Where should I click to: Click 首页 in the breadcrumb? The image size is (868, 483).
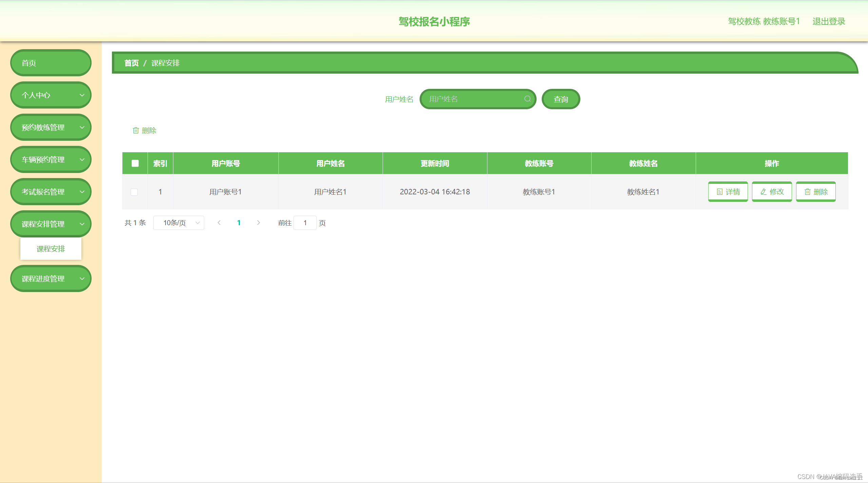coord(132,63)
